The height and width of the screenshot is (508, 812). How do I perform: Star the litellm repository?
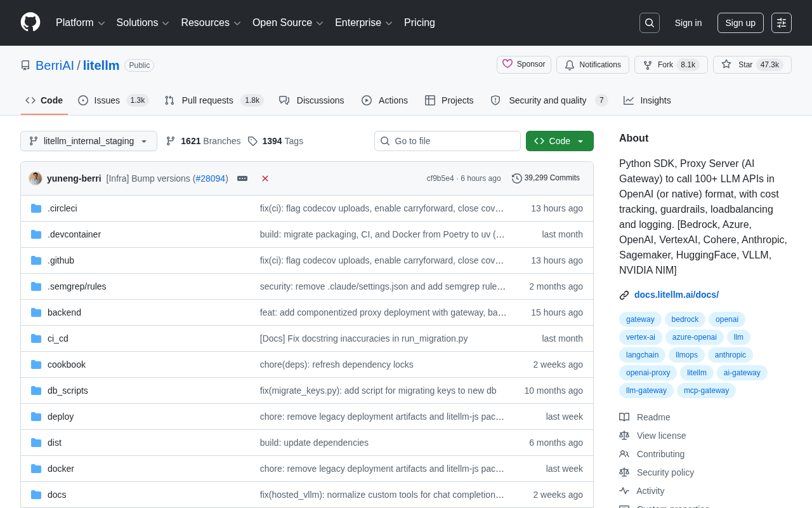point(752,65)
